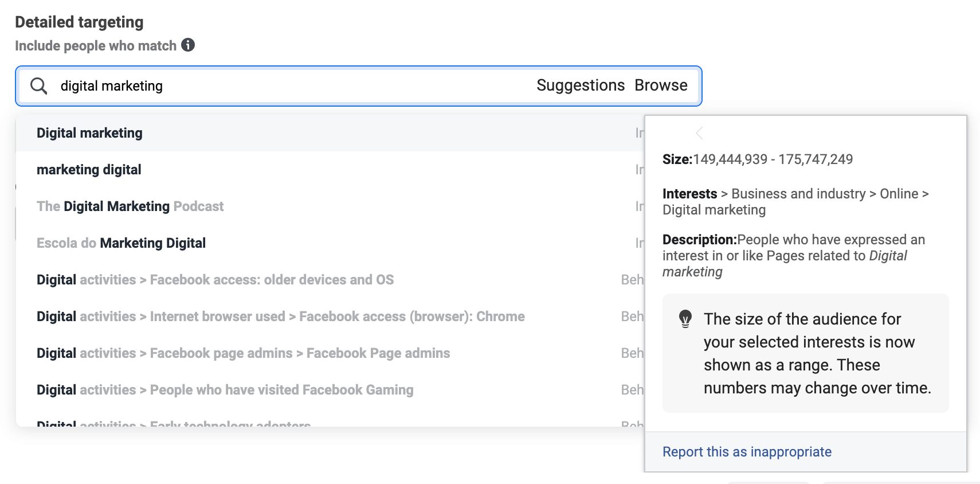
Task: Open the Browse categories option
Action: (661, 85)
